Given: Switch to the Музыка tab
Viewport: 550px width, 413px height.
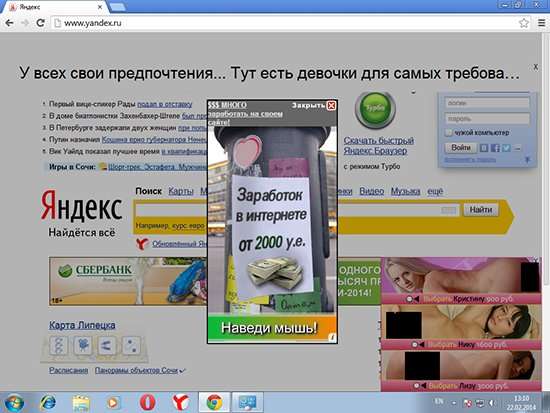Looking at the screenshot, I should tap(405, 191).
